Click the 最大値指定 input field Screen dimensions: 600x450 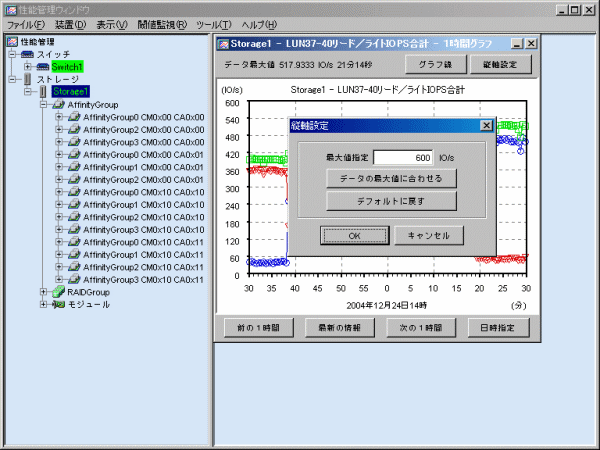pos(403,158)
